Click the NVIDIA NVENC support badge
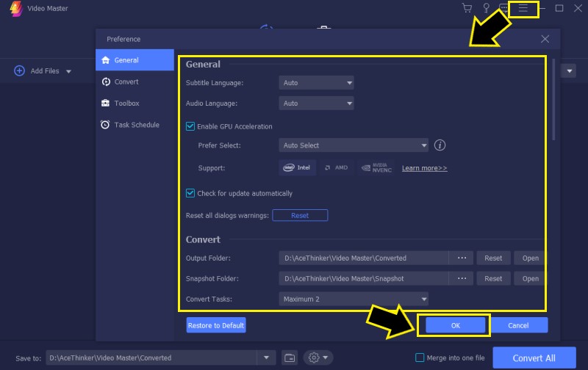Image resolution: width=588 pixels, height=370 pixels. (x=376, y=168)
